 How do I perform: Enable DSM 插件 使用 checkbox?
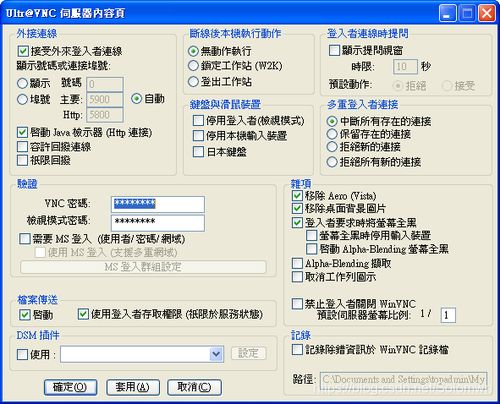click(22, 354)
